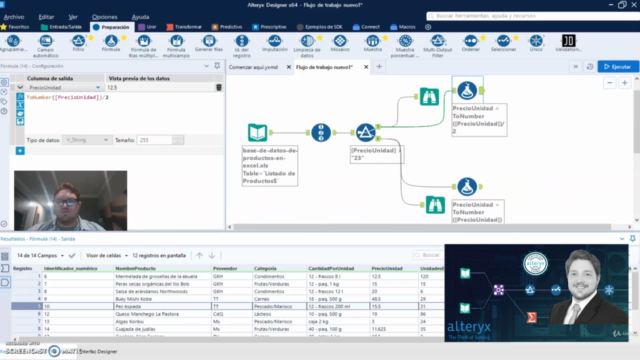The height and width of the screenshot is (360, 640).
Task: Pick the Fórmula tool from the palette
Action: point(111,43)
